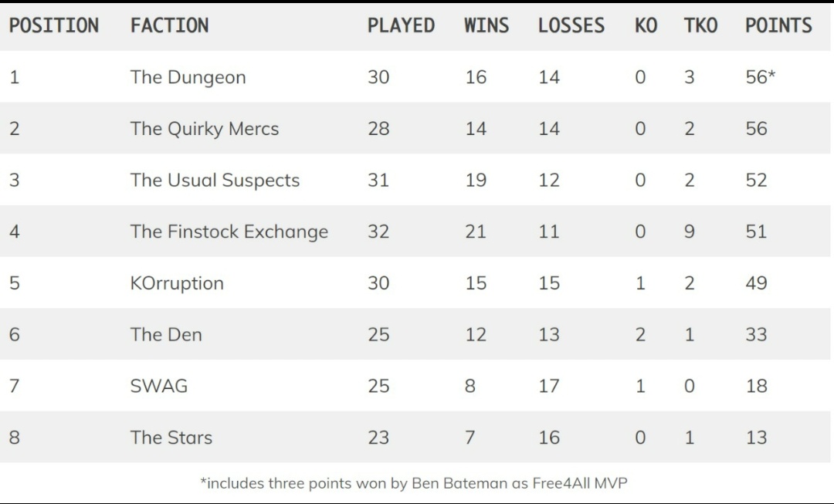
Task: Click The Finstock Exchange's 21 wins value
Action: point(475,232)
